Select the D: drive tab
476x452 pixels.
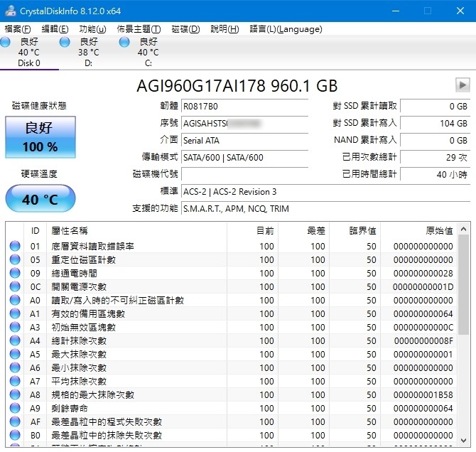(89, 53)
